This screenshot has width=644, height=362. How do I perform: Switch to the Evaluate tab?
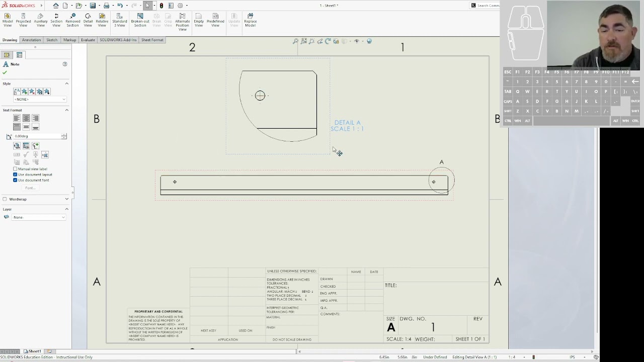point(88,40)
